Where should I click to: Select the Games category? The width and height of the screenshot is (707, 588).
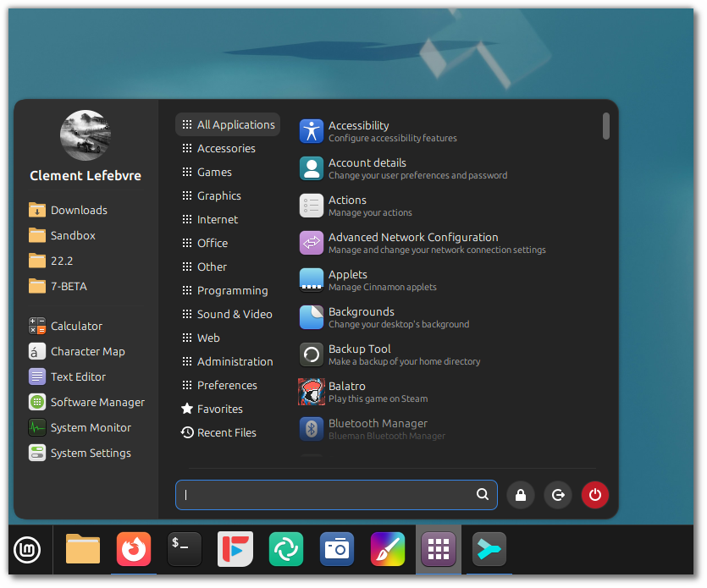pyautogui.click(x=214, y=172)
